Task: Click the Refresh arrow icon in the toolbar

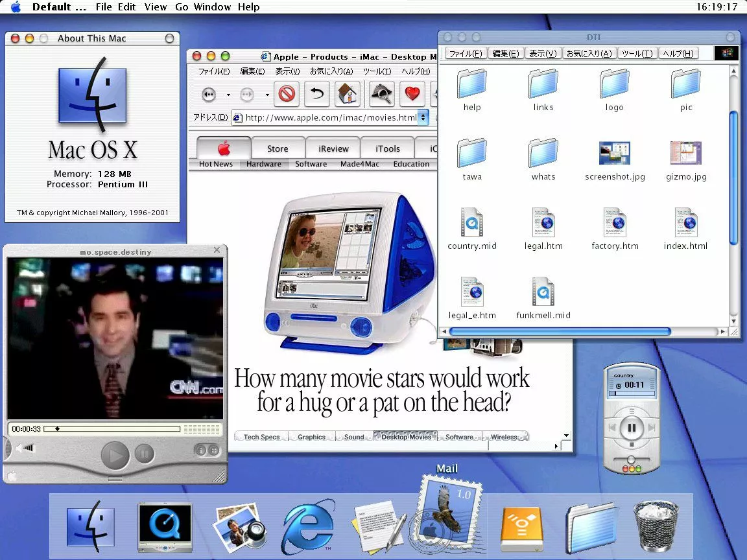Action: coord(317,95)
